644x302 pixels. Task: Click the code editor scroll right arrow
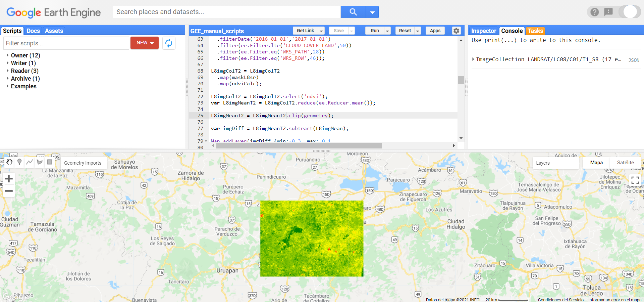[454, 146]
